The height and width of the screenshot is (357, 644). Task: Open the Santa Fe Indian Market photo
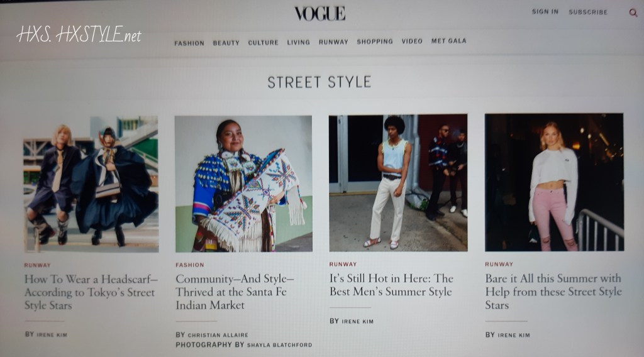[x=243, y=184]
